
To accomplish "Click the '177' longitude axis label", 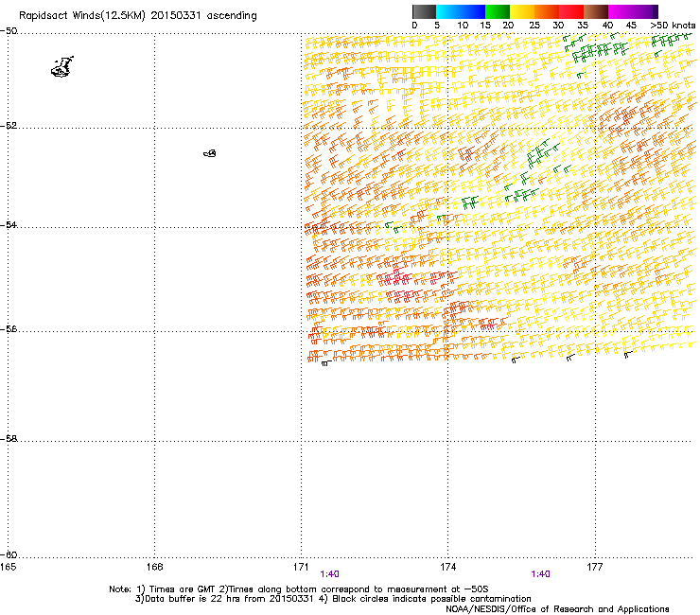I will pos(594,567).
